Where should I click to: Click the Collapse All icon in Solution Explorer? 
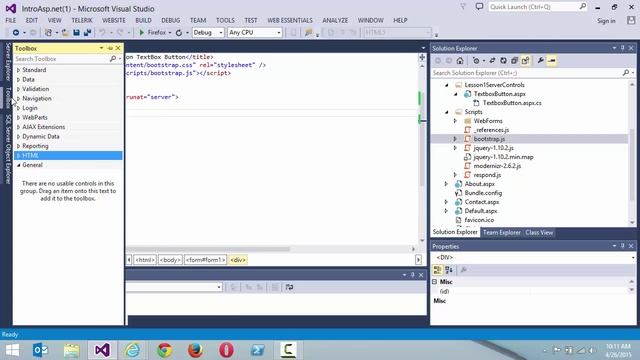coord(514,60)
